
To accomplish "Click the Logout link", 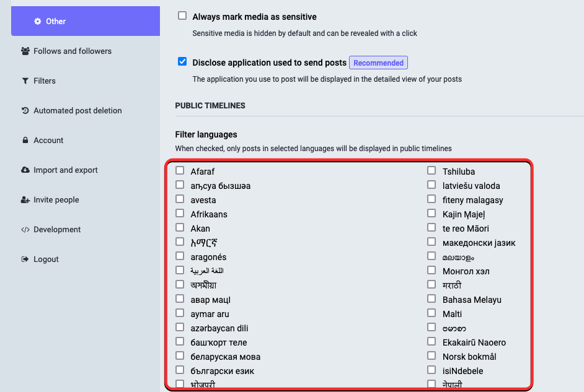I will click(x=46, y=259).
